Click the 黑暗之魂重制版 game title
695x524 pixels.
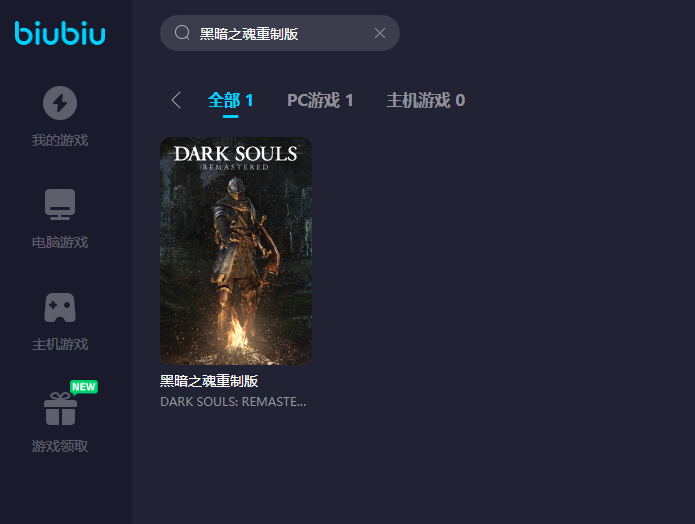(209, 381)
